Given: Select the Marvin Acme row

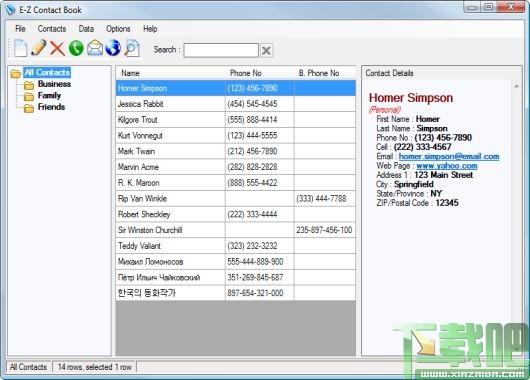Looking at the screenshot, I should pyautogui.click(x=236, y=167).
